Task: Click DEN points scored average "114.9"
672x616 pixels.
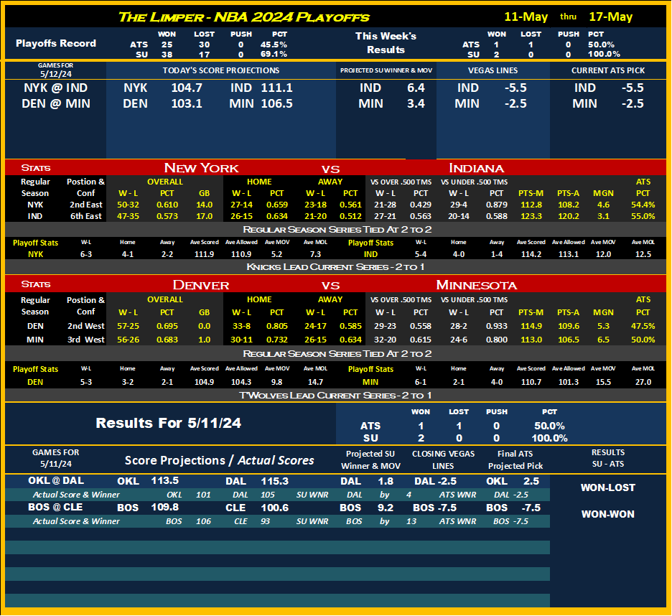Action: point(531,326)
